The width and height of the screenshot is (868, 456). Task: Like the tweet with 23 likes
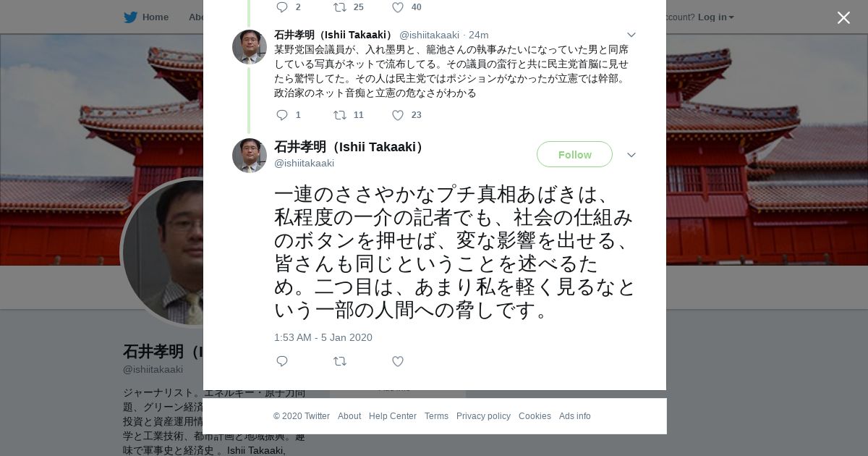tap(398, 115)
